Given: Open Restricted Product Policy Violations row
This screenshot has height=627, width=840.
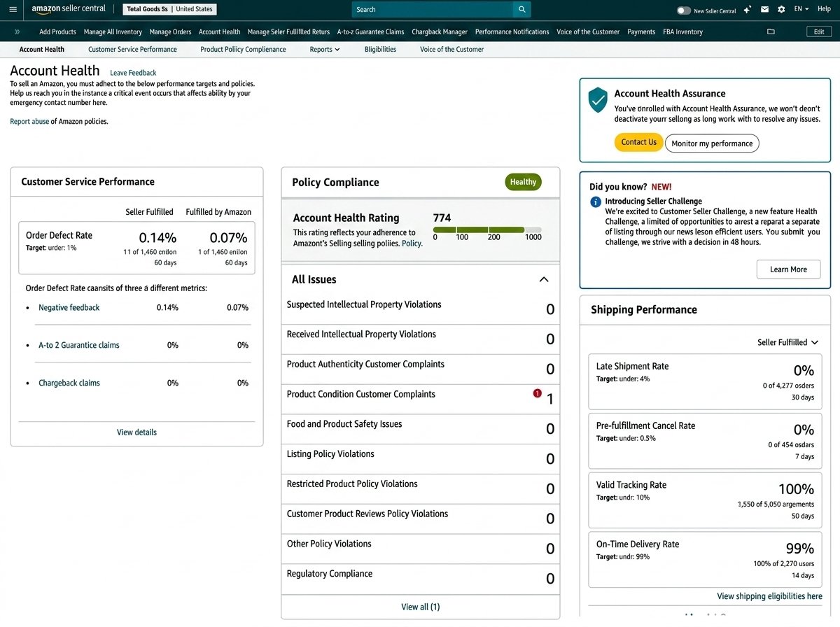Looking at the screenshot, I should (421, 488).
